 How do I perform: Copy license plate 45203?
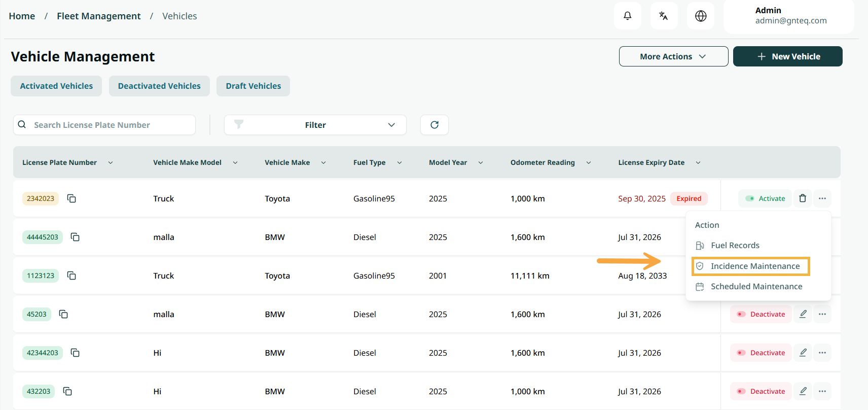click(x=63, y=314)
